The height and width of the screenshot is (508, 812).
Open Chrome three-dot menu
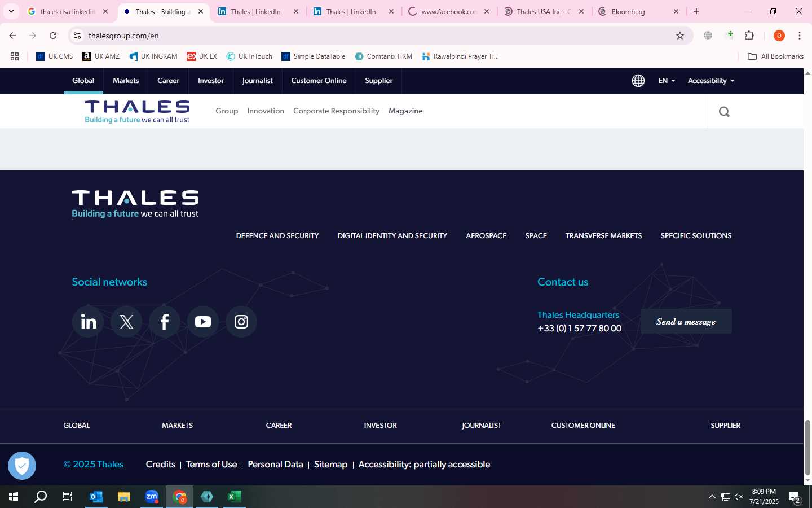(x=800, y=36)
